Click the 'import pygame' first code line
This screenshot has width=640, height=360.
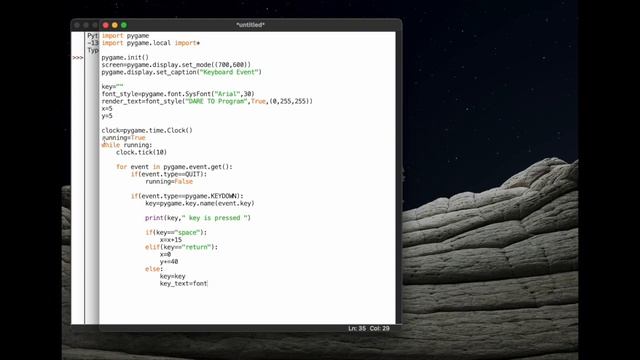[x=125, y=36]
